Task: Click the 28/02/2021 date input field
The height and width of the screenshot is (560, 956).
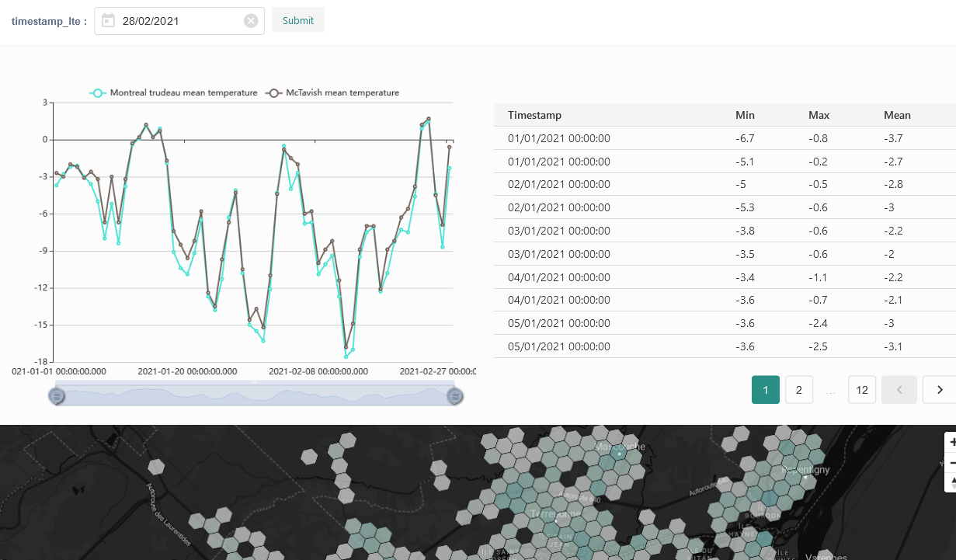Action: [179, 21]
